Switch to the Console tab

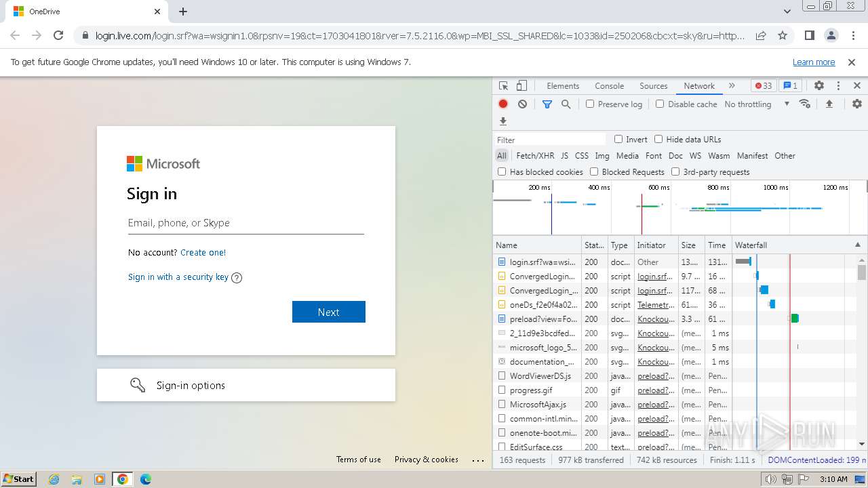[x=609, y=86]
